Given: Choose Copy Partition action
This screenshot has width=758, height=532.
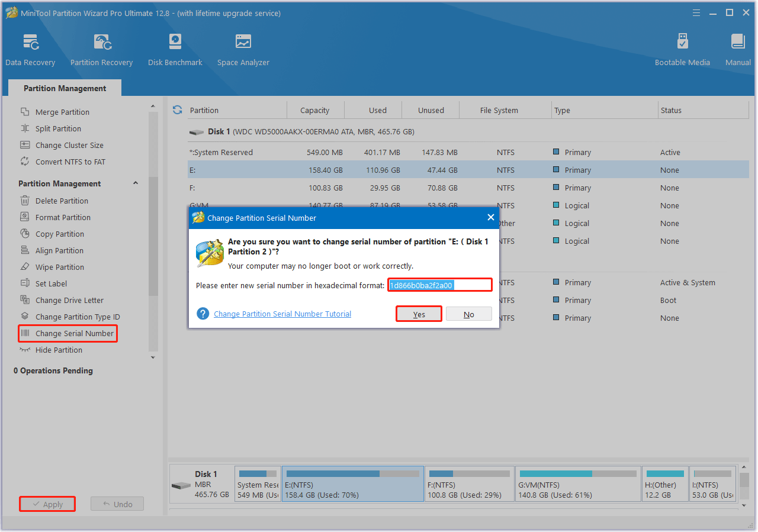Looking at the screenshot, I should coord(59,234).
